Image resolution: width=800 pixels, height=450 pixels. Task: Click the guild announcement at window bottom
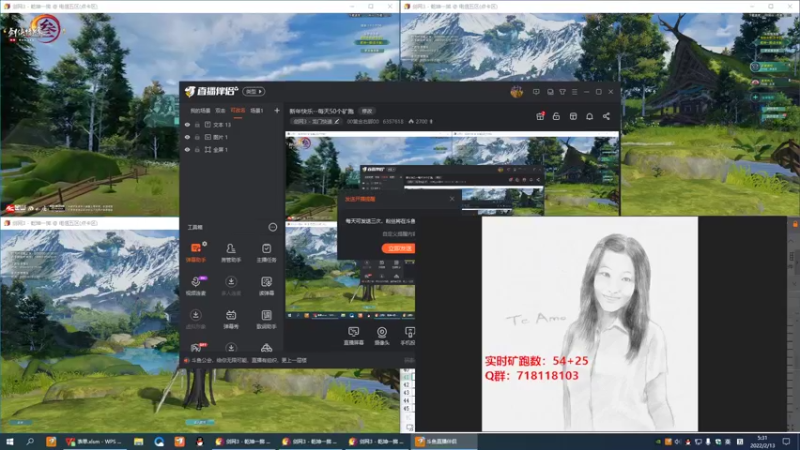point(246,360)
